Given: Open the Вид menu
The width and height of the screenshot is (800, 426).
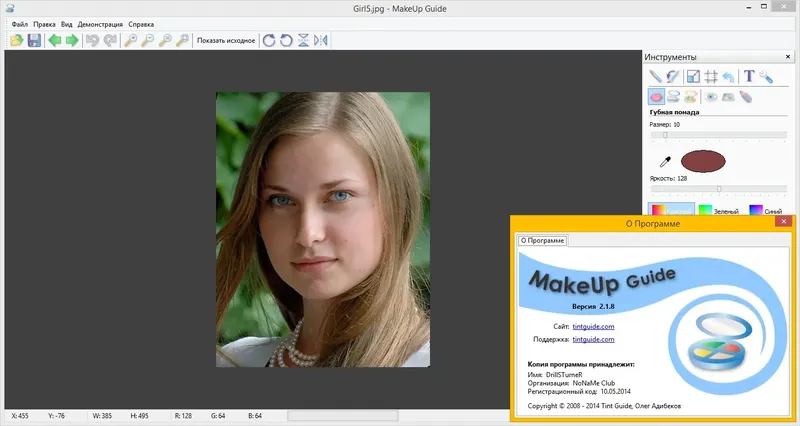Looking at the screenshot, I should click(x=66, y=24).
